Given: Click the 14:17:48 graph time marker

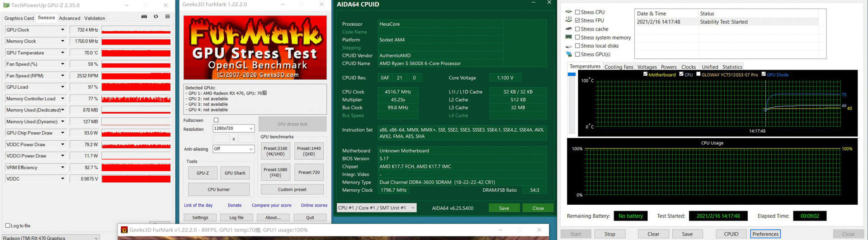Looking at the screenshot, I should pyautogui.click(x=757, y=131).
